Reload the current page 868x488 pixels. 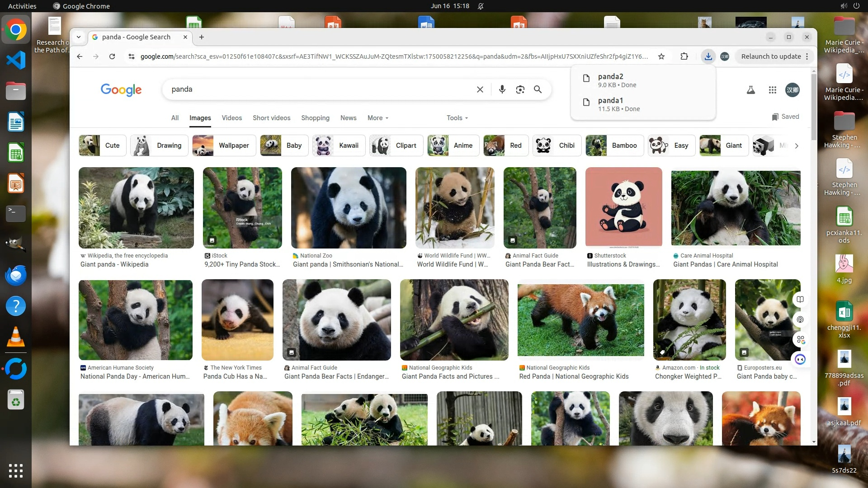tap(112, 56)
